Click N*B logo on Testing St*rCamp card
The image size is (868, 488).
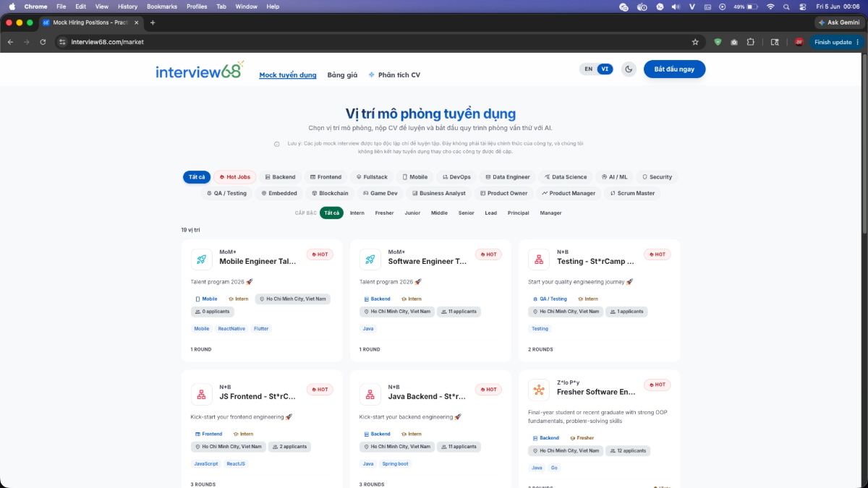click(539, 259)
